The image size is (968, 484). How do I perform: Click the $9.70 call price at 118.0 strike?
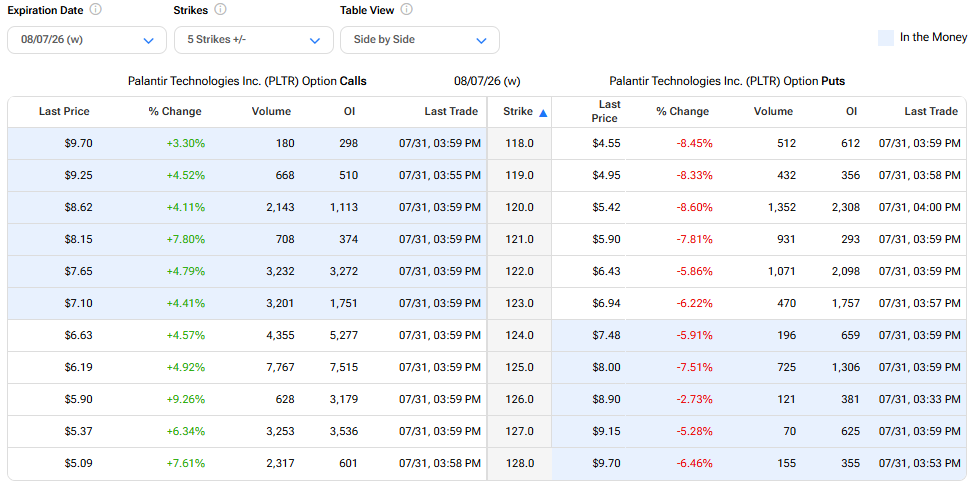coord(78,144)
